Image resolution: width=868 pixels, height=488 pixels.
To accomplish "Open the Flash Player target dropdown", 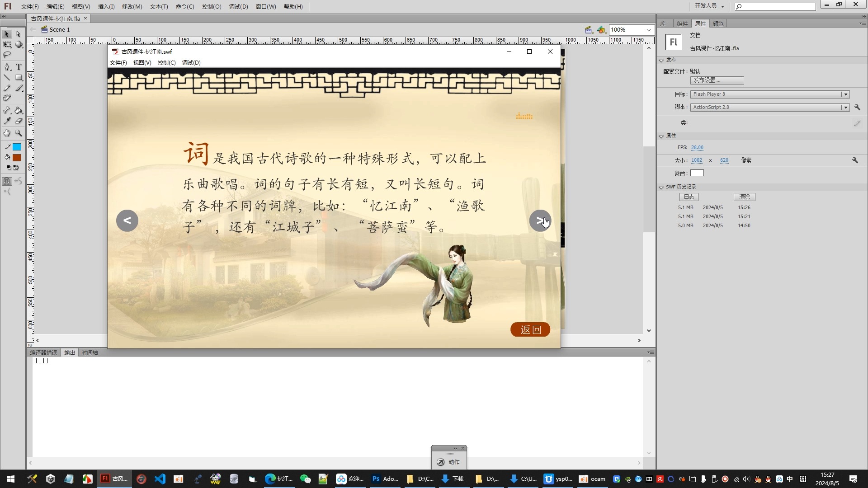I will pos(845,94).
